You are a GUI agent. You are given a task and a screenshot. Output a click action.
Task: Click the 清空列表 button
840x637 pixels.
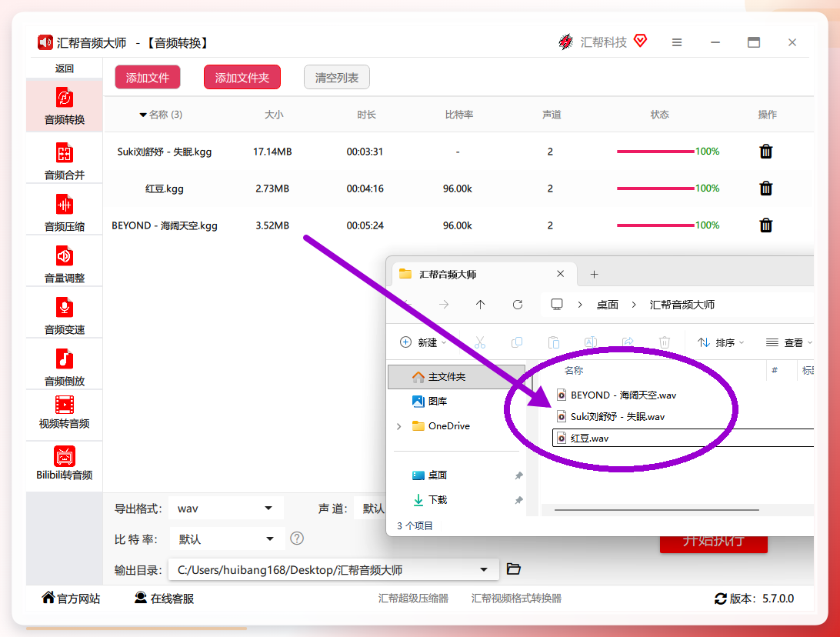pos(336,78)
